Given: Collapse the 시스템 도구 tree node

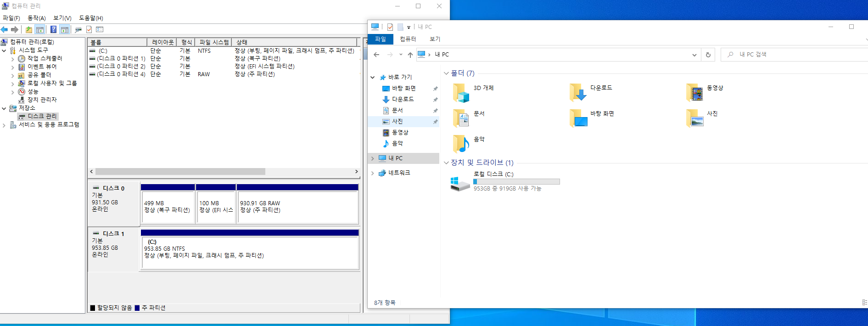Looking at the screenshot, I should click(x=4, y=51).
